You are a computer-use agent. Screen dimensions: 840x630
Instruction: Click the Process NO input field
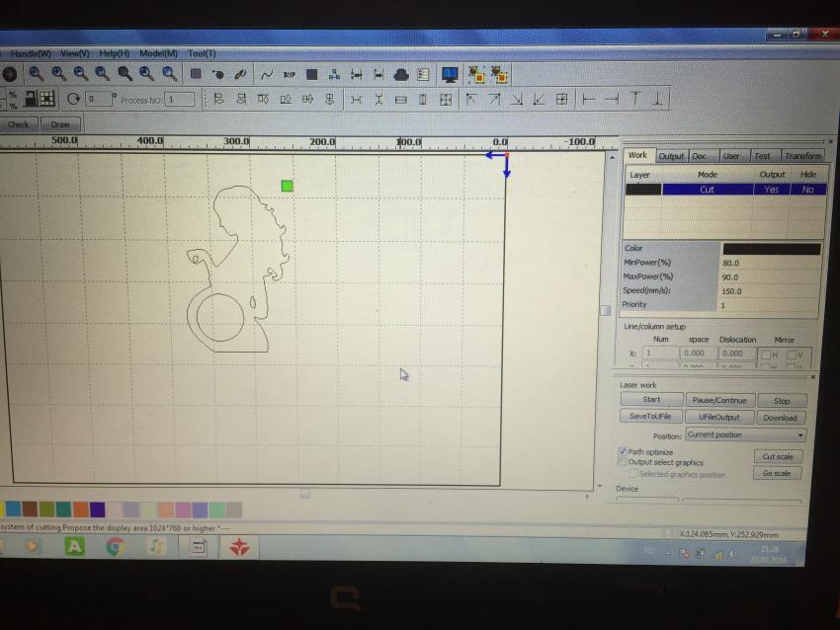tap(181, 100)
